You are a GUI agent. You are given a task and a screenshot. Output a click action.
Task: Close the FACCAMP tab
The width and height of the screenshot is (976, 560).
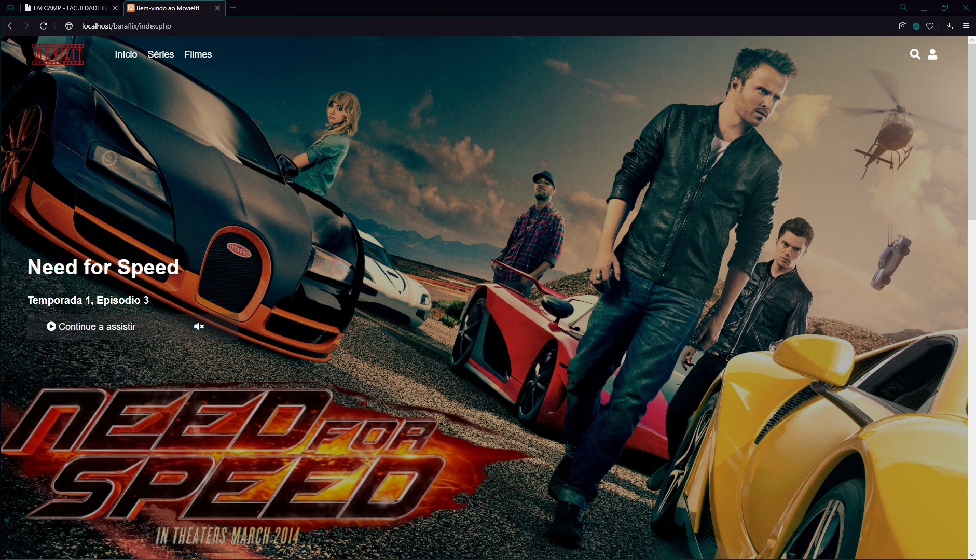click(115, 8)
